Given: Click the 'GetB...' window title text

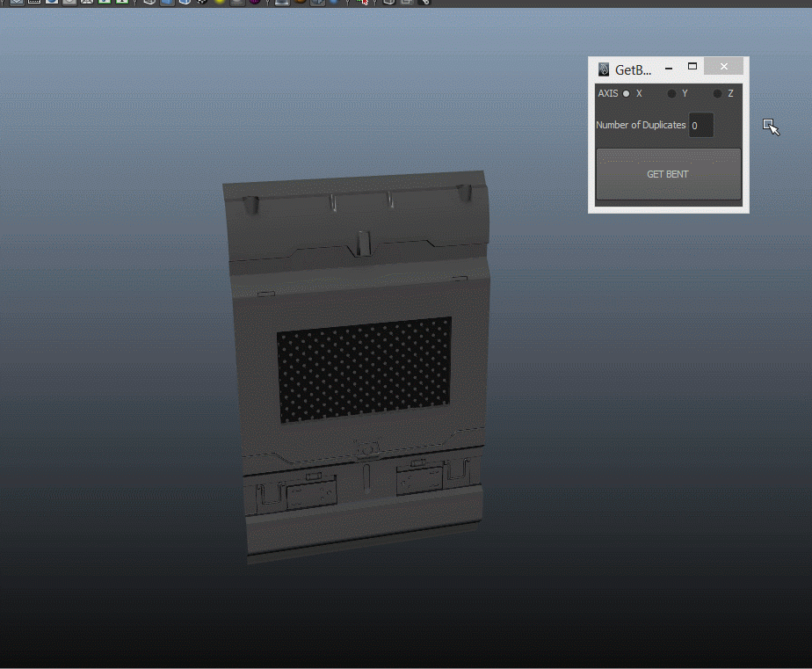Looking at the screenshot, I should coord(633,70).
